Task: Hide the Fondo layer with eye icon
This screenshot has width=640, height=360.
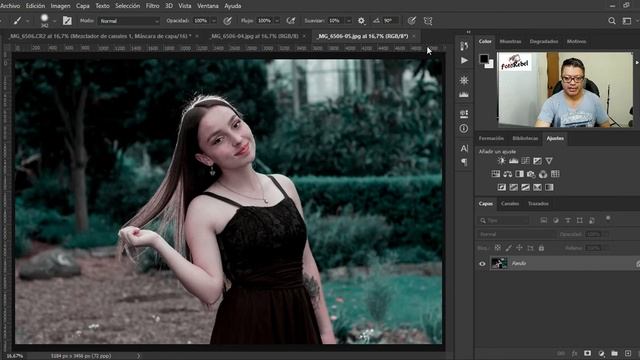Action: pyautogui.click(x=482, y=264)
